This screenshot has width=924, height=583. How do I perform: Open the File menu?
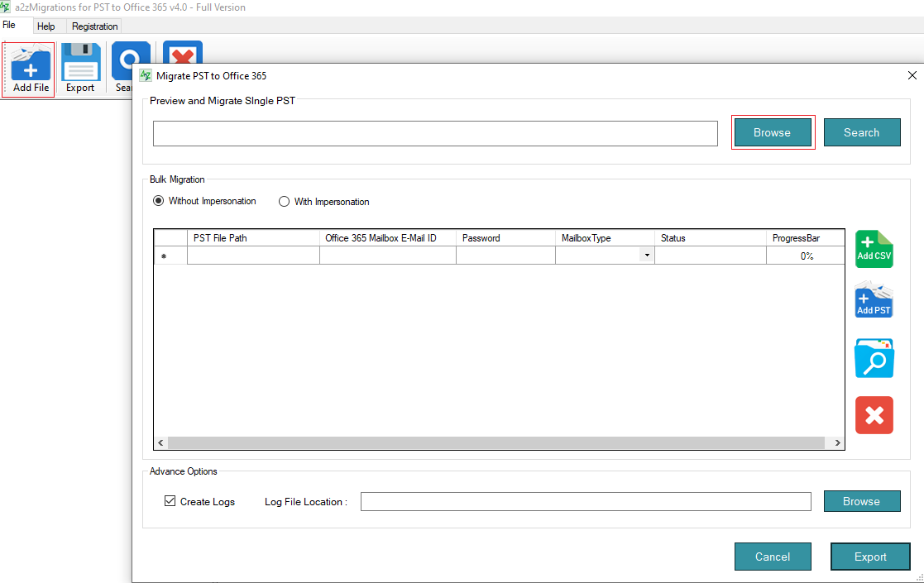coord(9,25)
